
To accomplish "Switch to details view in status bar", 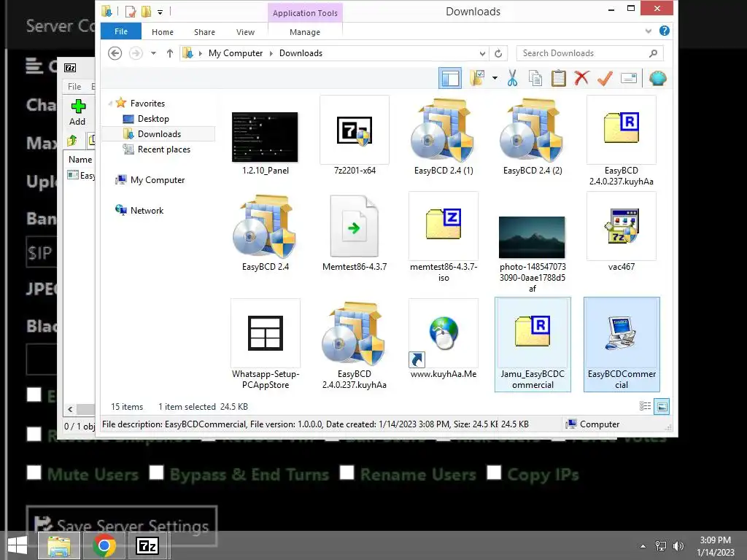I will (645, 406).
